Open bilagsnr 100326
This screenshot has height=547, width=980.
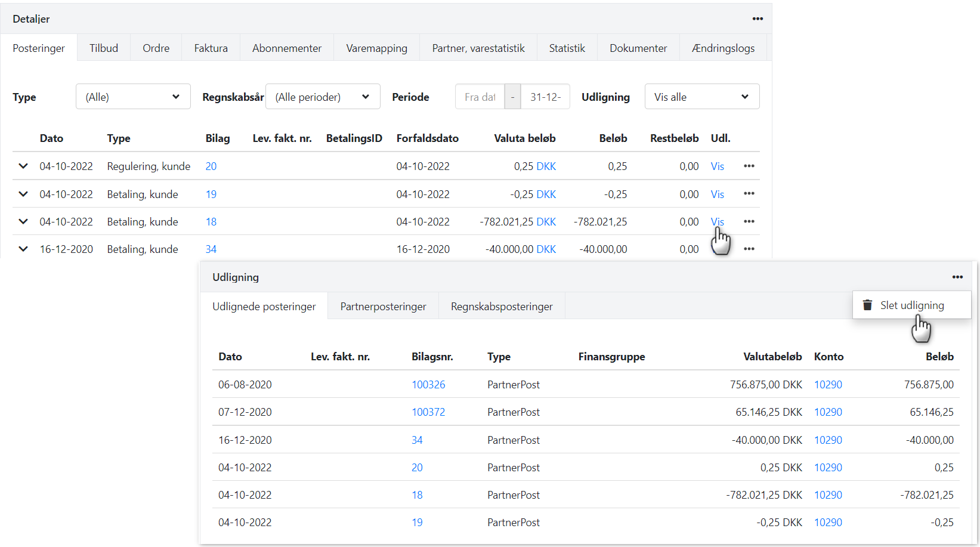pyautogui.click(x=428, y=384)
